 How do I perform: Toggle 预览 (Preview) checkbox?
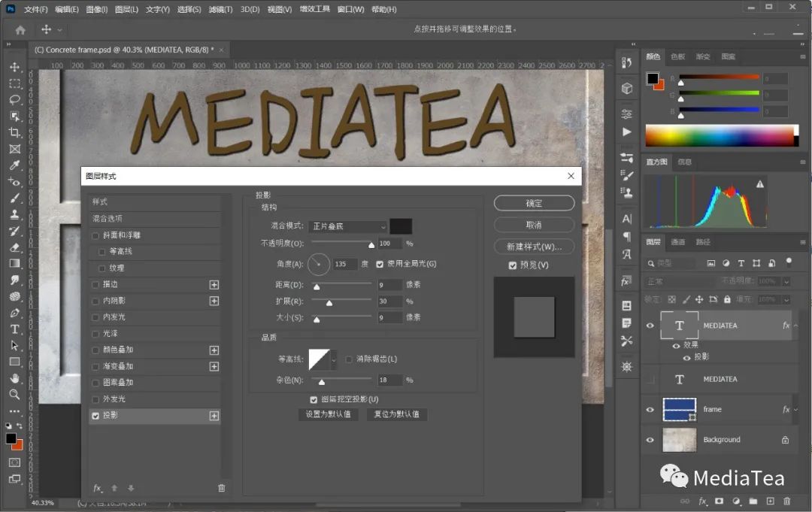pos(513,265)
